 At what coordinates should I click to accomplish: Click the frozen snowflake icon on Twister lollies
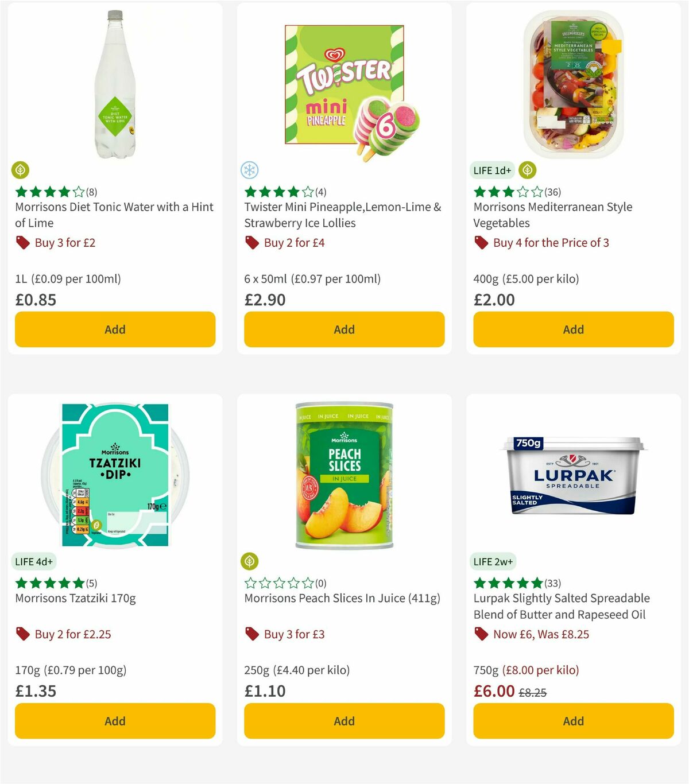[x=249, y=170]
